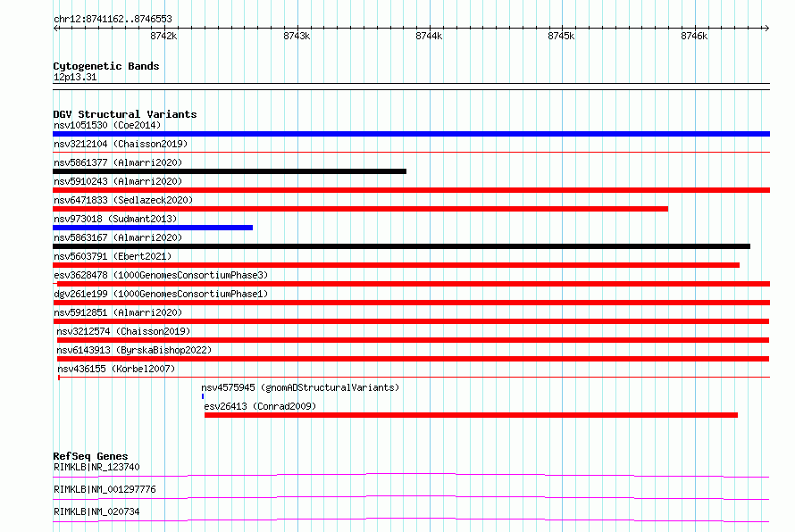Click the 8744k ruler label
The width and height of the screenshot is (795, 532).
click(429, 36)
